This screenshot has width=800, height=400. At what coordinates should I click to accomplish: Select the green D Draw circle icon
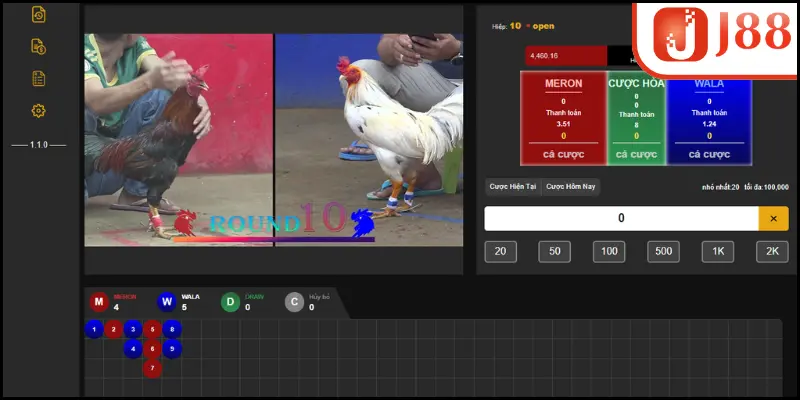point(230,302)
